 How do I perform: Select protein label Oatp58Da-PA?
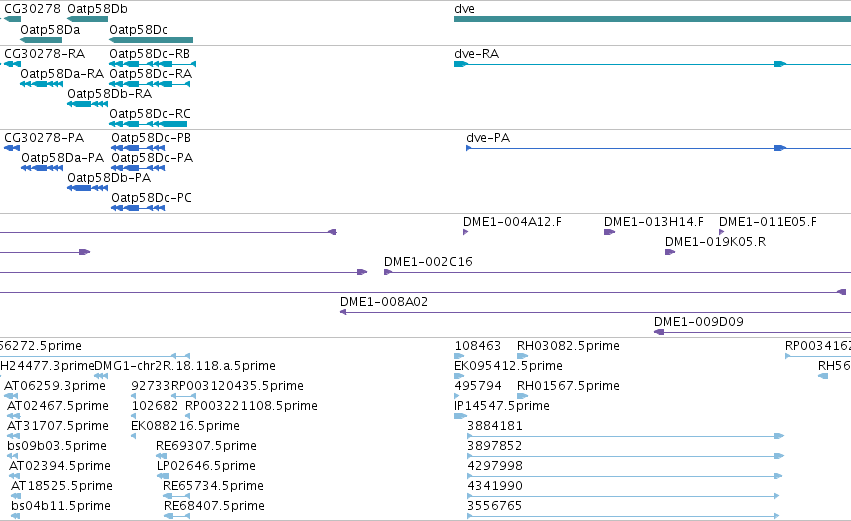62,158
